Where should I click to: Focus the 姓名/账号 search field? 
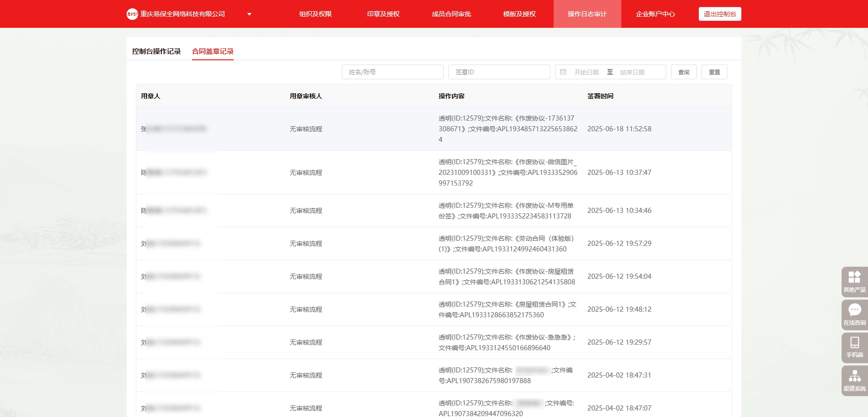tap(392, 72)
